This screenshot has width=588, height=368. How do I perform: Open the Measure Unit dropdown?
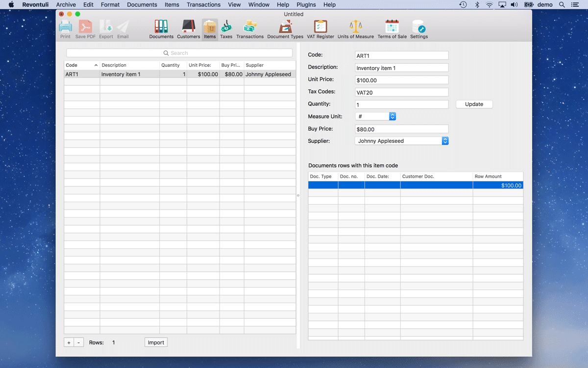click(x=375, y=116)
